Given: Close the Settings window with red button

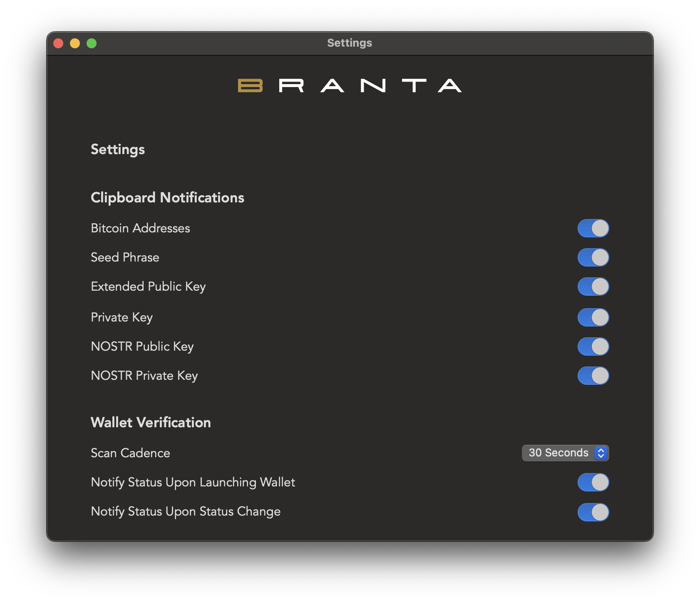Looking at the screenshot, I should (58, 43).
